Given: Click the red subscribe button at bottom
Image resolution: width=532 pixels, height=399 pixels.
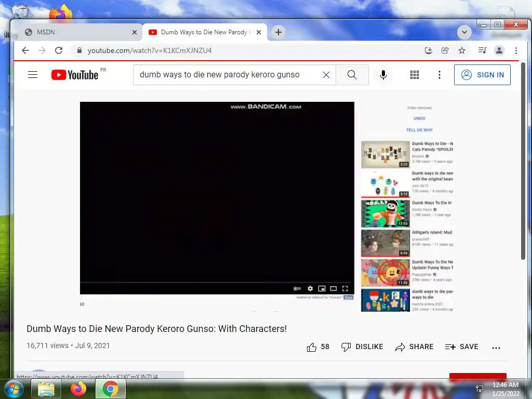Looking at the screenshot, I should tap(478, 376).
